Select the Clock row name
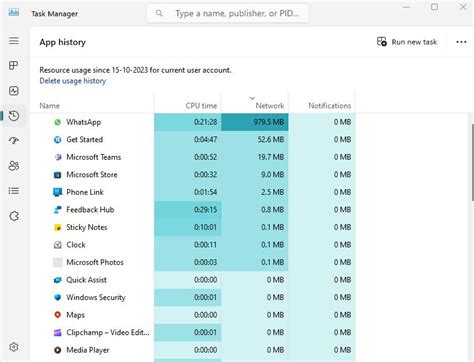The width and height of the screenshot is (474, 362). (76, 245)
